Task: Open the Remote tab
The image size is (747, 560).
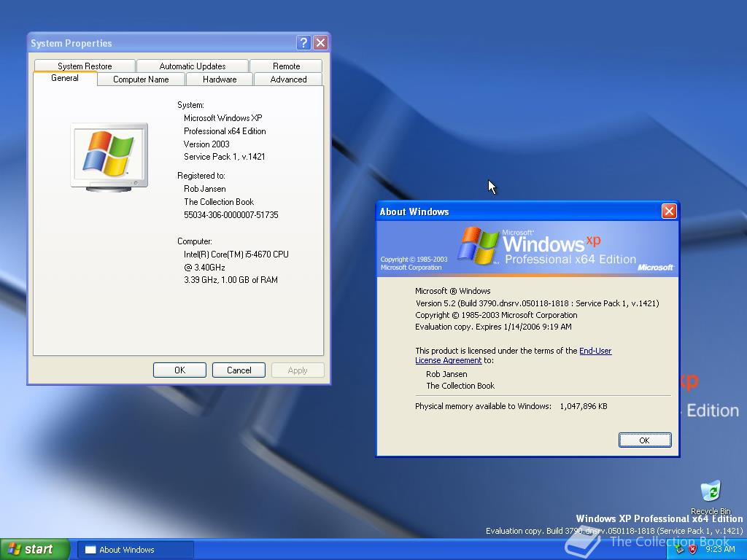Action: click(x=286, y=66)
